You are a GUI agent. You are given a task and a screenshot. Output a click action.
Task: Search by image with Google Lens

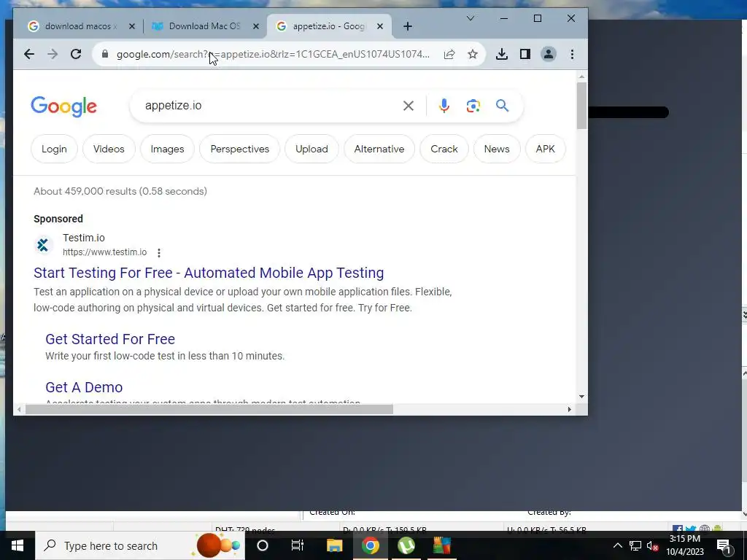coord(473,106)
